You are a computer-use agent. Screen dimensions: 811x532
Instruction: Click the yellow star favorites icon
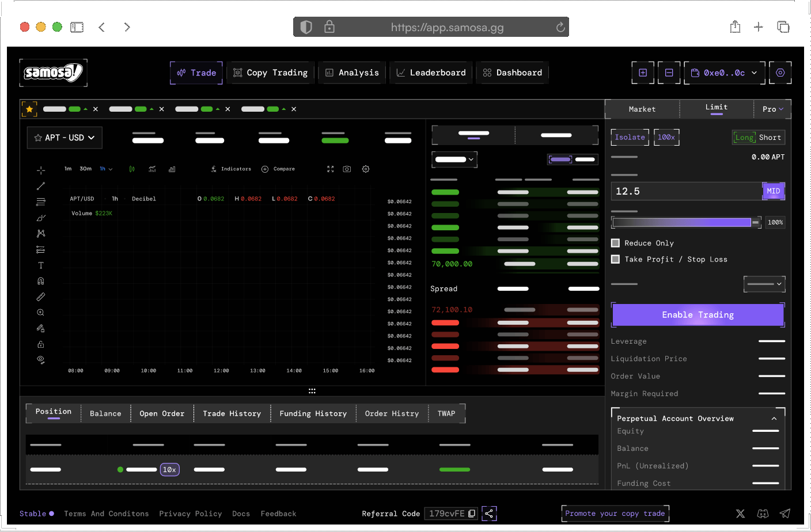point(29,109)
